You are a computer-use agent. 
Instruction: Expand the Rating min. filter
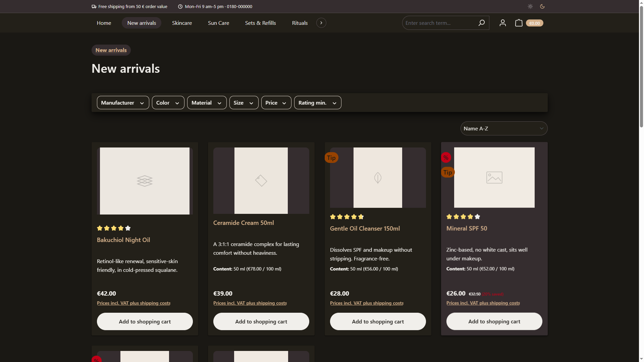click(318, 103)
